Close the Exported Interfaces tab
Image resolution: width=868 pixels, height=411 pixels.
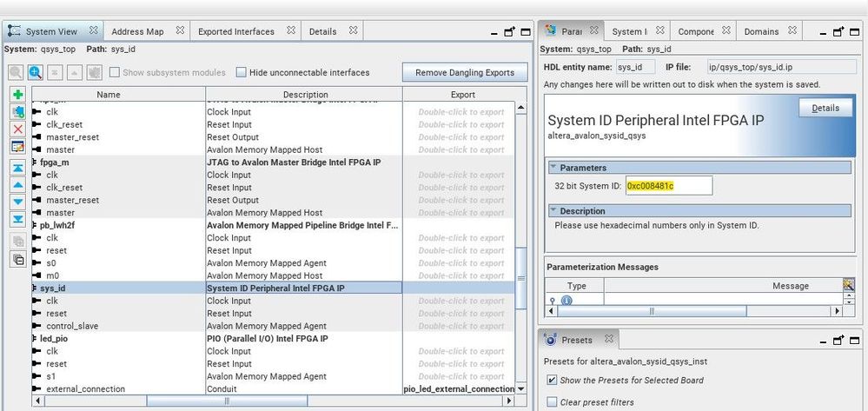coord(291,30)
